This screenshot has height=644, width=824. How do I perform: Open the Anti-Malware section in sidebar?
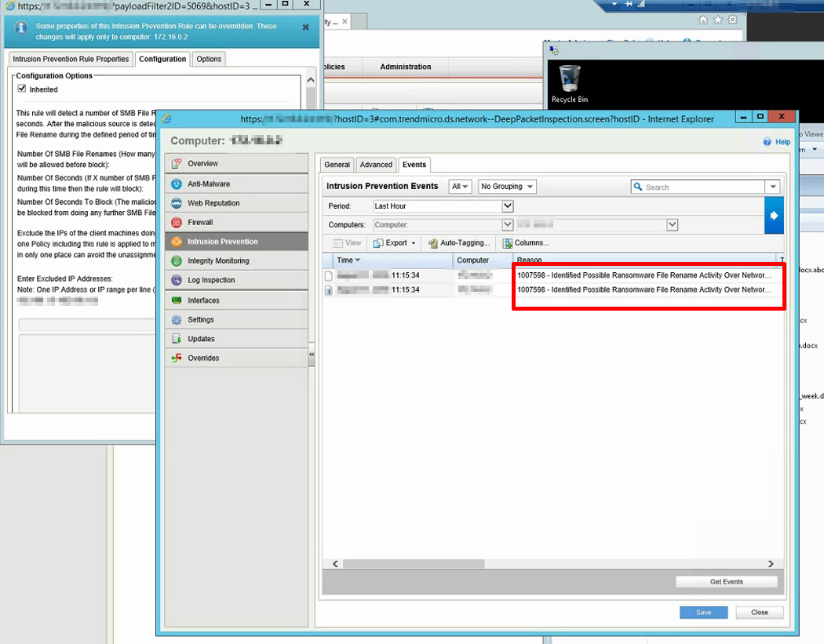coord(208,184)
